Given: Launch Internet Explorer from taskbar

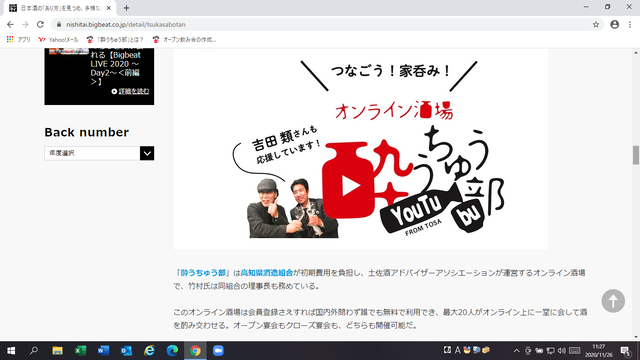Looking at the screenshot, I should click(149, 351).
